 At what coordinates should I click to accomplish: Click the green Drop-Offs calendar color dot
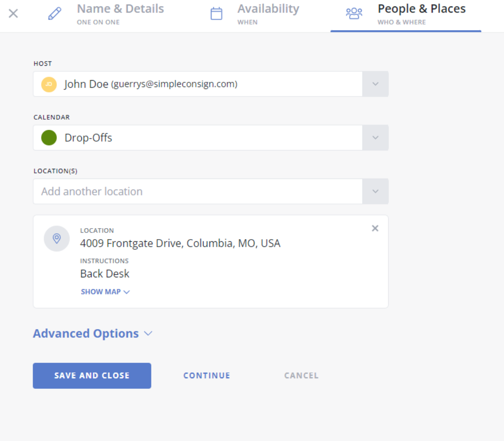(x=49, y=138)
